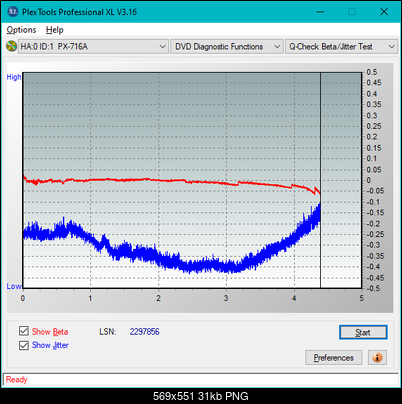Screen dimensions: 402x404
Task: Minimize the PlexTools window
Action: (320, 12)
